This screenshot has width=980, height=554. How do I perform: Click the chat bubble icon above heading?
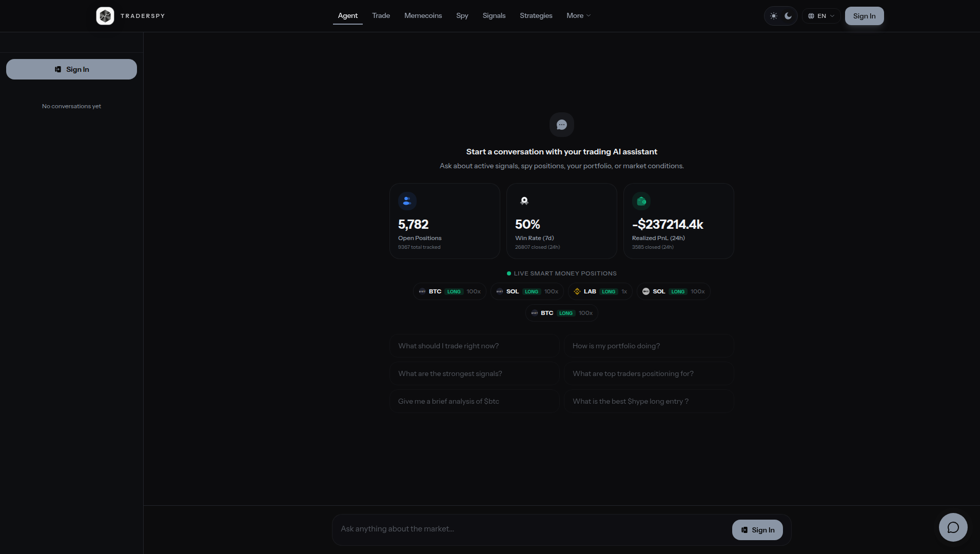(x=562, y=125)
